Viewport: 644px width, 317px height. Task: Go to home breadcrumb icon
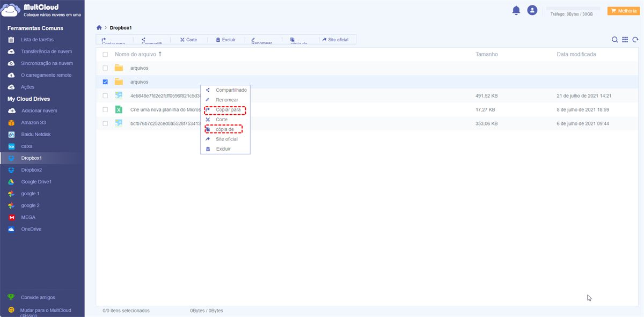[99, 27]
